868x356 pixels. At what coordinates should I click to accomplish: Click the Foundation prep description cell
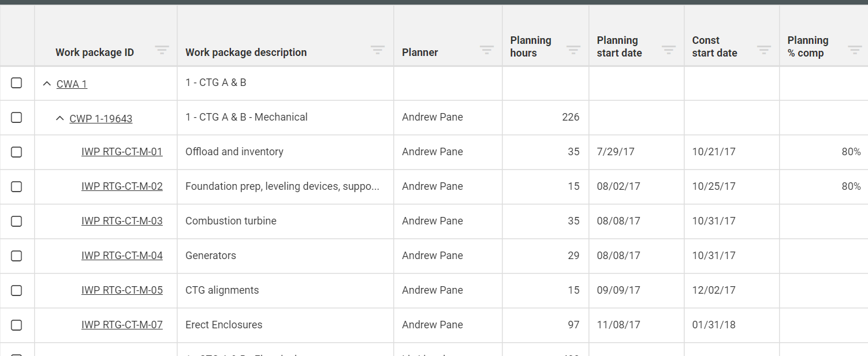click(282, 186)
